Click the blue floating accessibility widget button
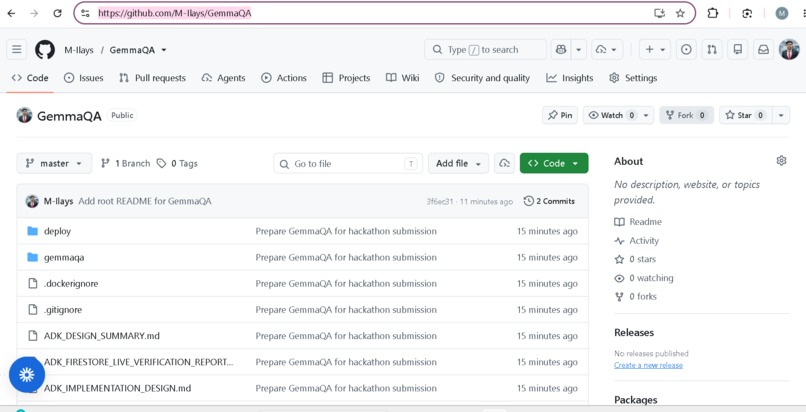This screenshot has height=412, width=806. tap(27, 374)
